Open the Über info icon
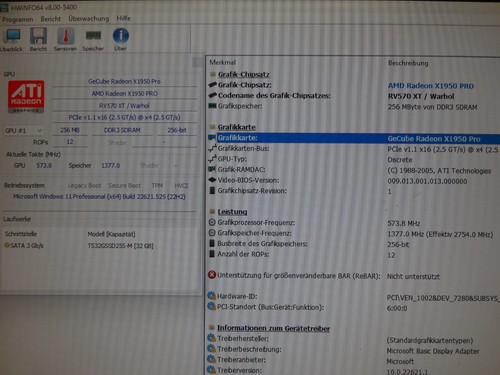The image size is (500, 375). point(120,40)
